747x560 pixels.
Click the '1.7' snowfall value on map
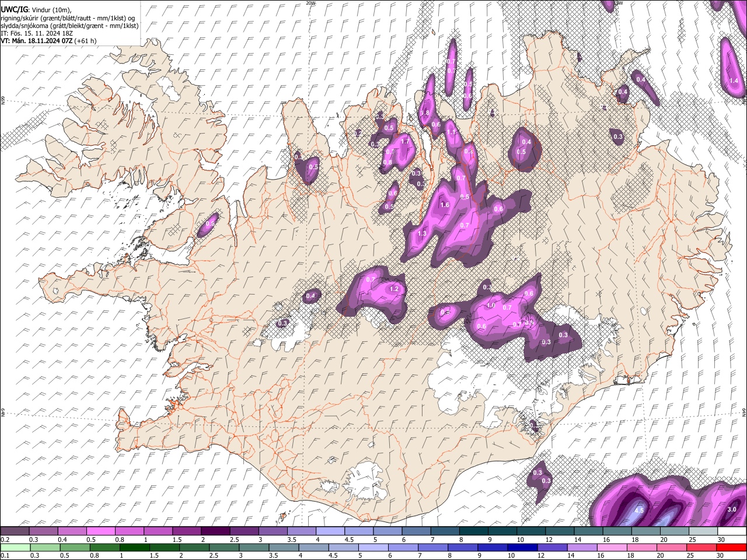point(404,142)
